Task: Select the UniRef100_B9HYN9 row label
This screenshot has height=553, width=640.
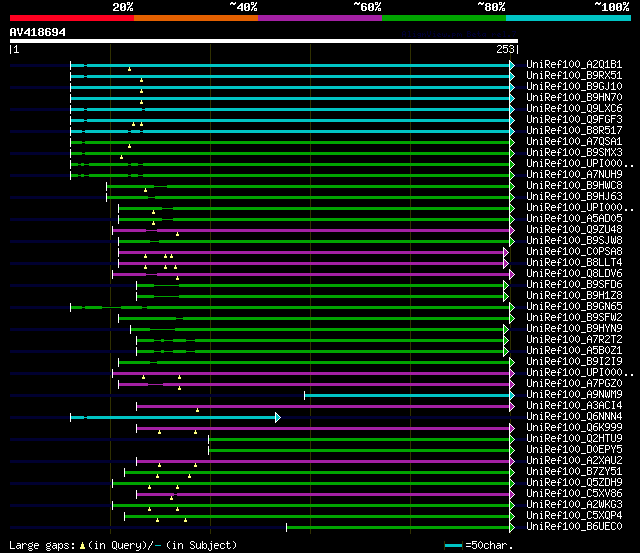Action: pyautogui.click(x=574, y=329)
